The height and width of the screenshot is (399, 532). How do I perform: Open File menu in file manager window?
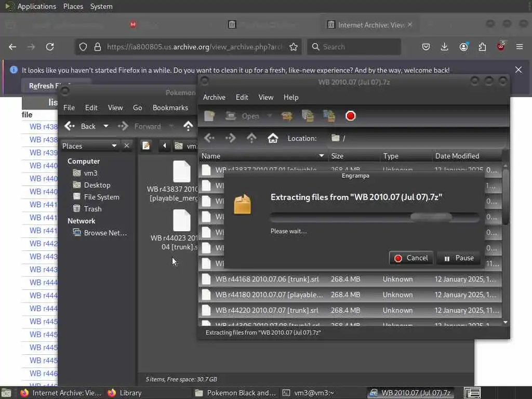point(69,108)
